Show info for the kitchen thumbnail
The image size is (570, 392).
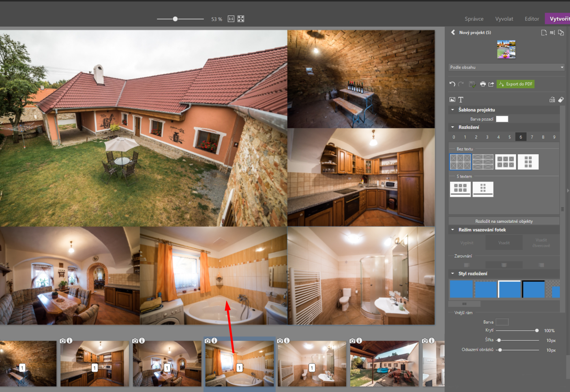tap(69, 341)
